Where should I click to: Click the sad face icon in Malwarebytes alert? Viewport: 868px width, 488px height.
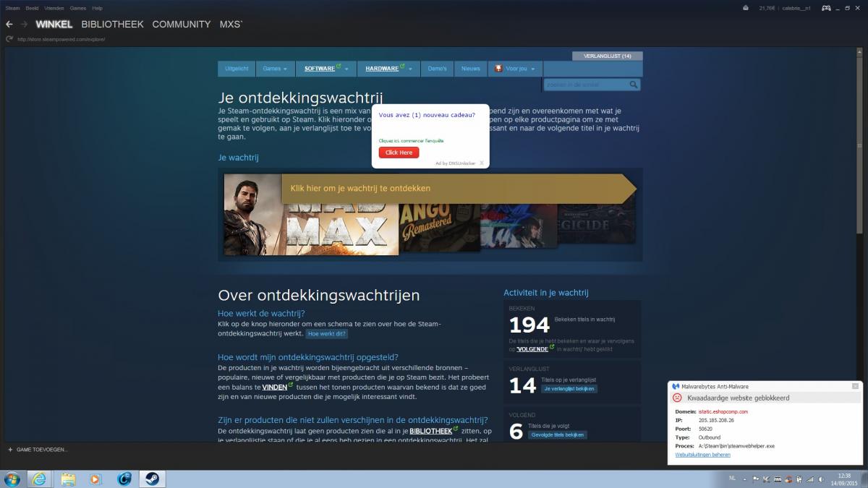pyautogui.click(x=677, y=398)
